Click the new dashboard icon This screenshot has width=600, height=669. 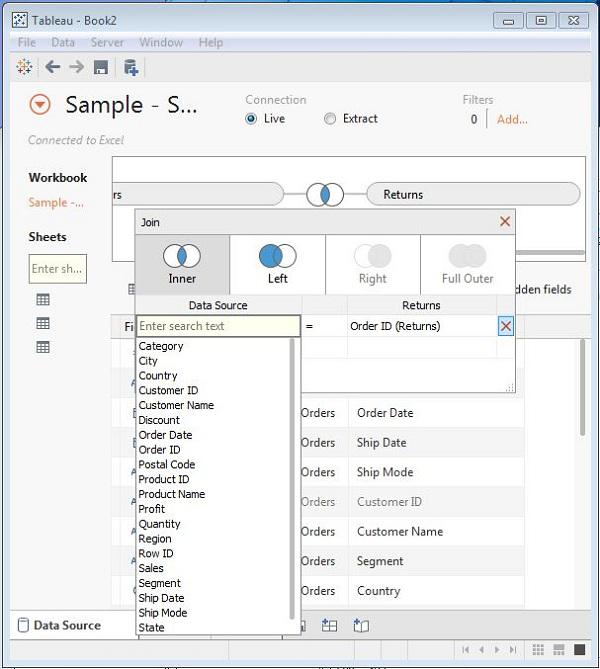pyautogui.click(x=329, y=625)
